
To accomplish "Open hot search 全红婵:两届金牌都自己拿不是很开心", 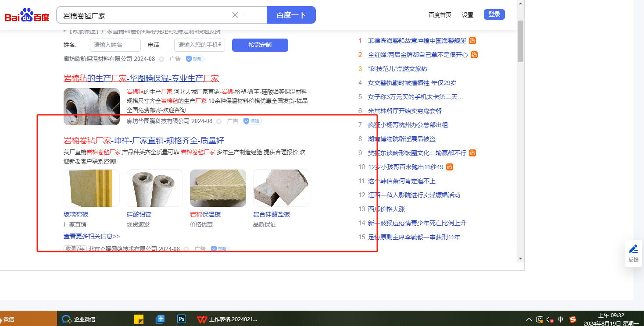I will tap(418, 55).
